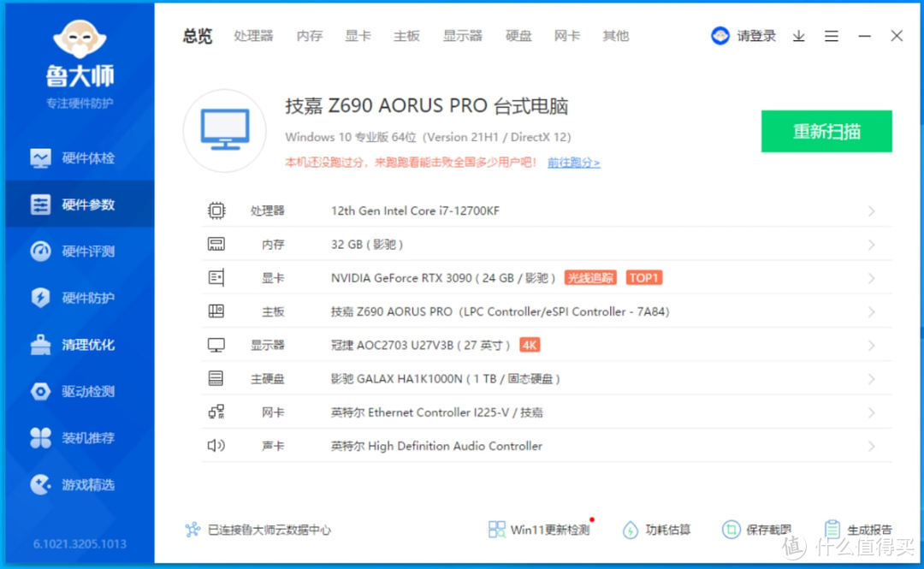Click the download arrow icon near 请登录
924x569 pixels.
[798, 36]
